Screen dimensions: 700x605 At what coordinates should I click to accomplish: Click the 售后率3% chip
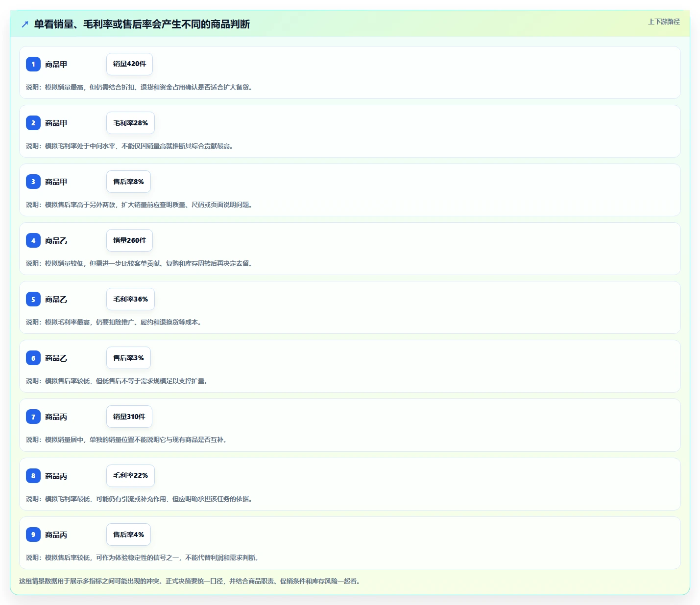pos(128,358)
